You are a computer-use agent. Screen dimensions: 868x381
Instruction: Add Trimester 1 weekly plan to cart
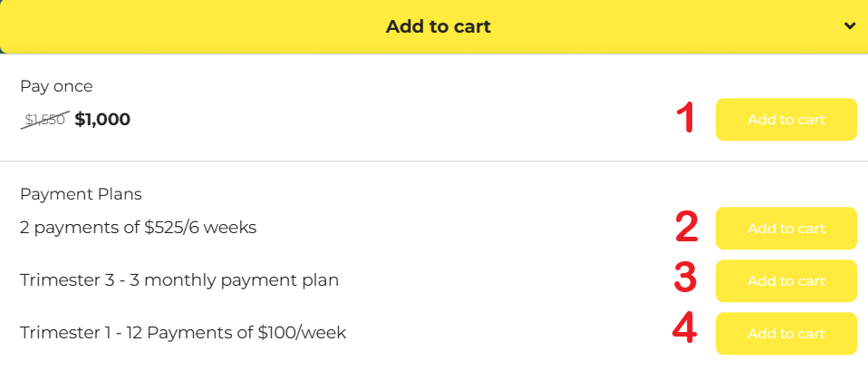point(786,334)
